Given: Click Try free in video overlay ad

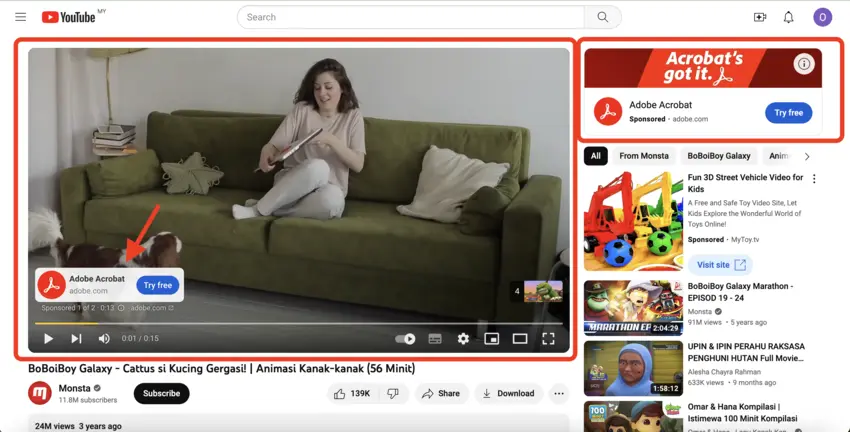Looking at the screenshot, I should (158, 285).
